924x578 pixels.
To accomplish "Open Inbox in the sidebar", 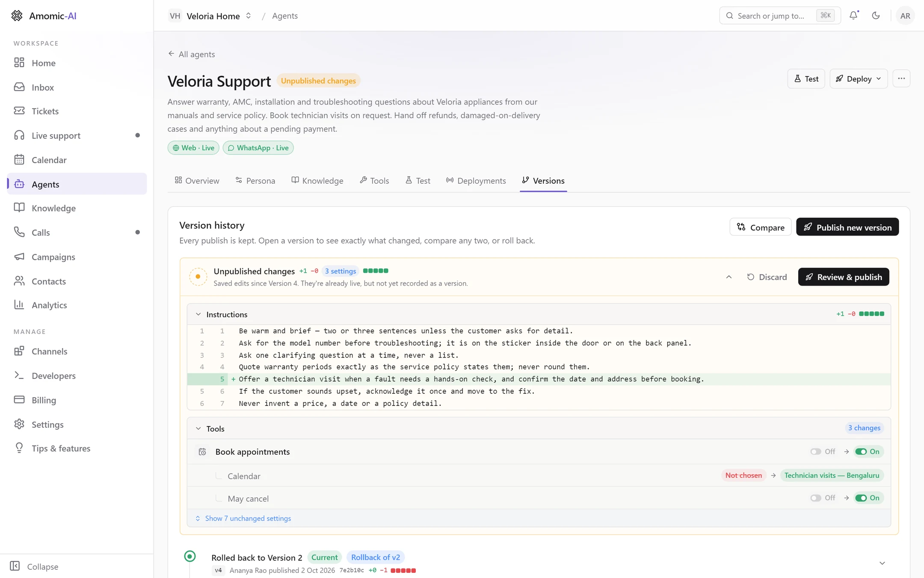I will [x=77, y=87].
